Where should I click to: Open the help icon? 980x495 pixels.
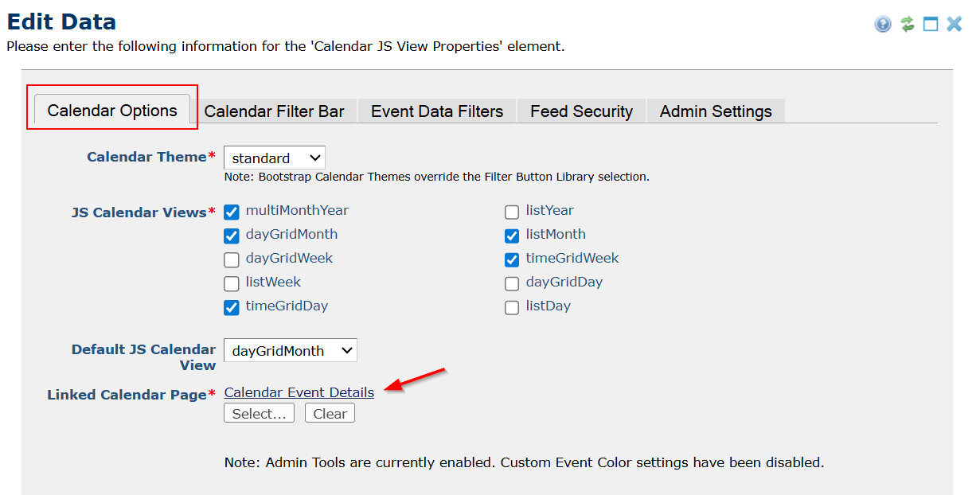(882, 24)
